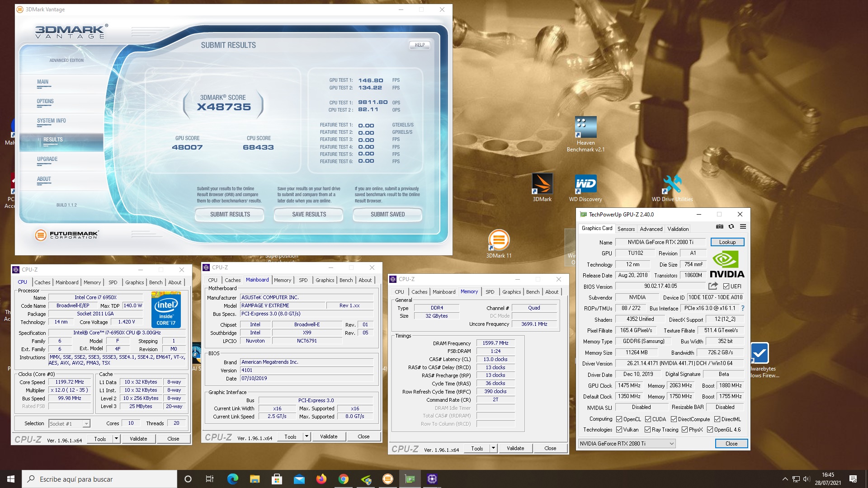Screen dimensions: 868x488
Task: Click the Futuremark Corporation logo
Action: (67, 235)
